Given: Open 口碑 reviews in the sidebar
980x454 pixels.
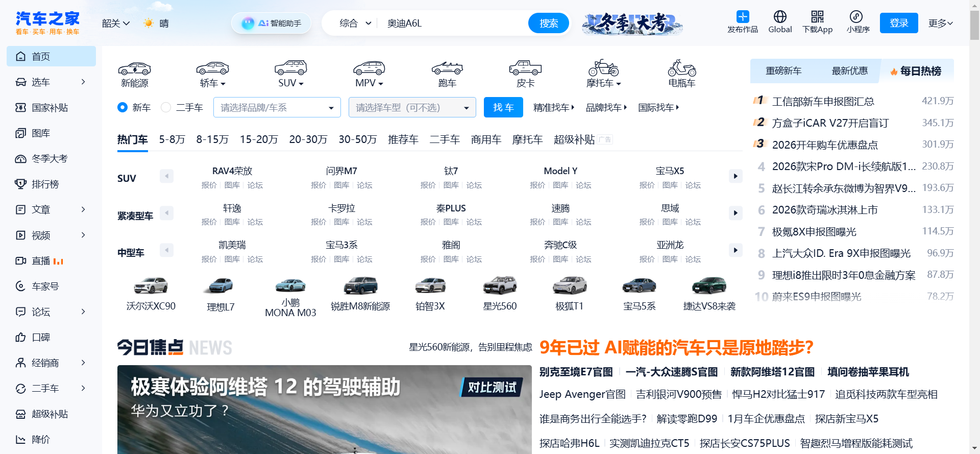Looking at the screenshot, I should tap(51, 337).
